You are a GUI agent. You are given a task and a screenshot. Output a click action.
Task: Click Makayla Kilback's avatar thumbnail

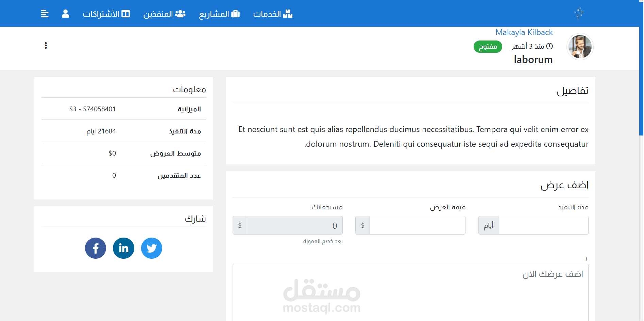coord(580,47)
